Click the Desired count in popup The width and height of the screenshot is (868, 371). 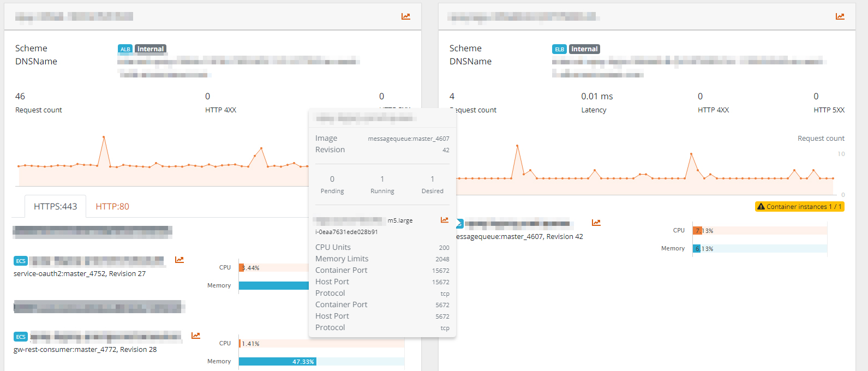[x=433, y=179]
